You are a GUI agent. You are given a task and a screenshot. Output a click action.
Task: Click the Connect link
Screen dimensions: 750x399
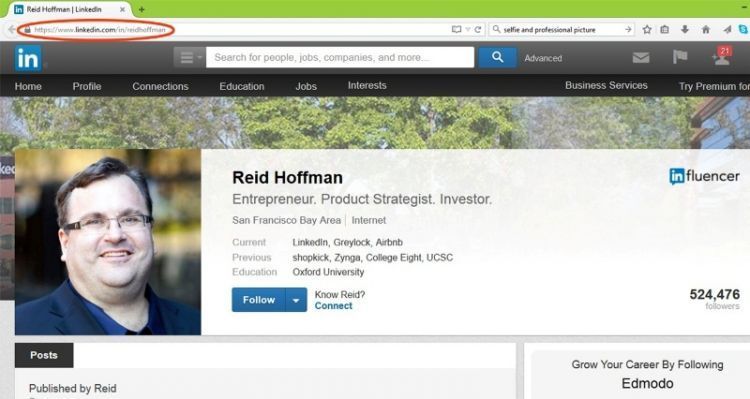(x=333, y=306)
